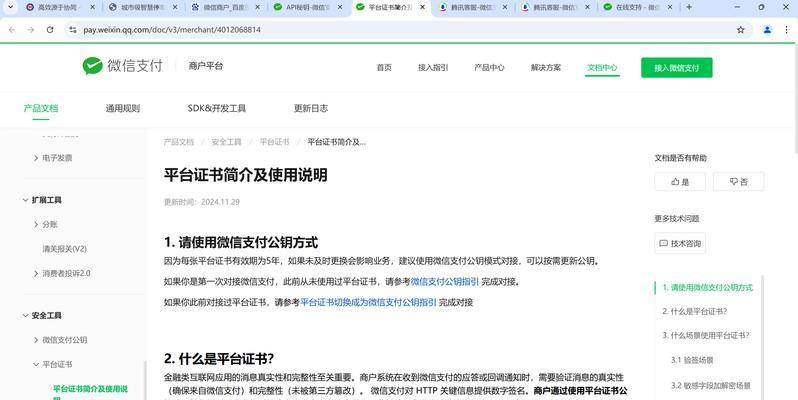Open 清关报关(V2) in the sidebar

65,249
